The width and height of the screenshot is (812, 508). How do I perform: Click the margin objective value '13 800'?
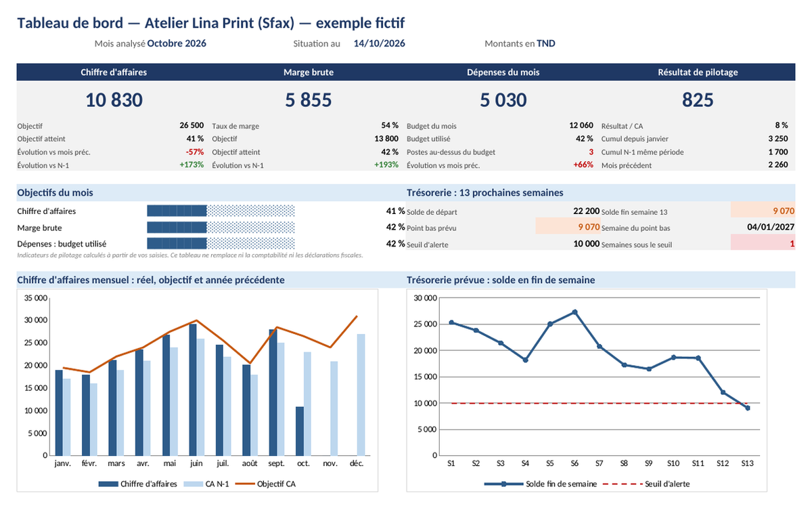386,139
